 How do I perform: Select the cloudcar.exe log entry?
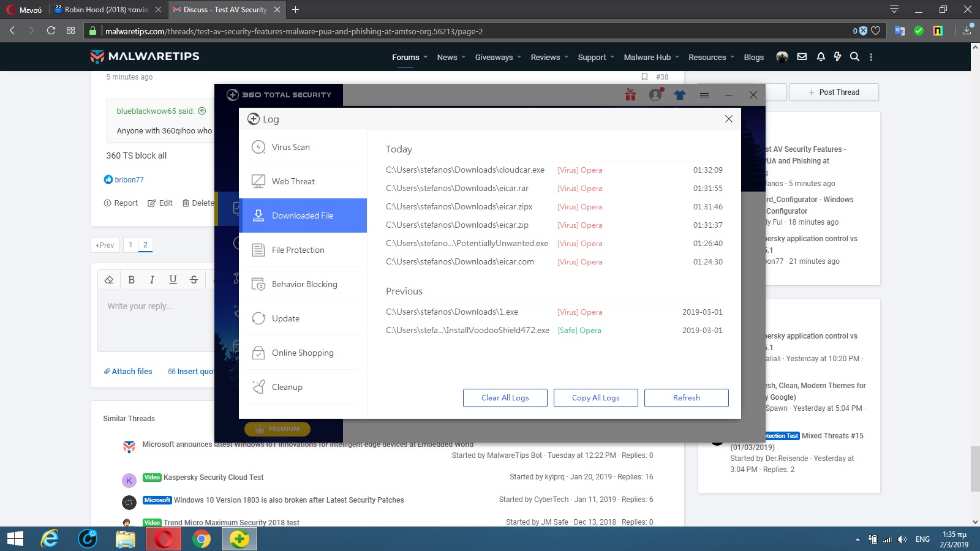(x=554, y=170)
